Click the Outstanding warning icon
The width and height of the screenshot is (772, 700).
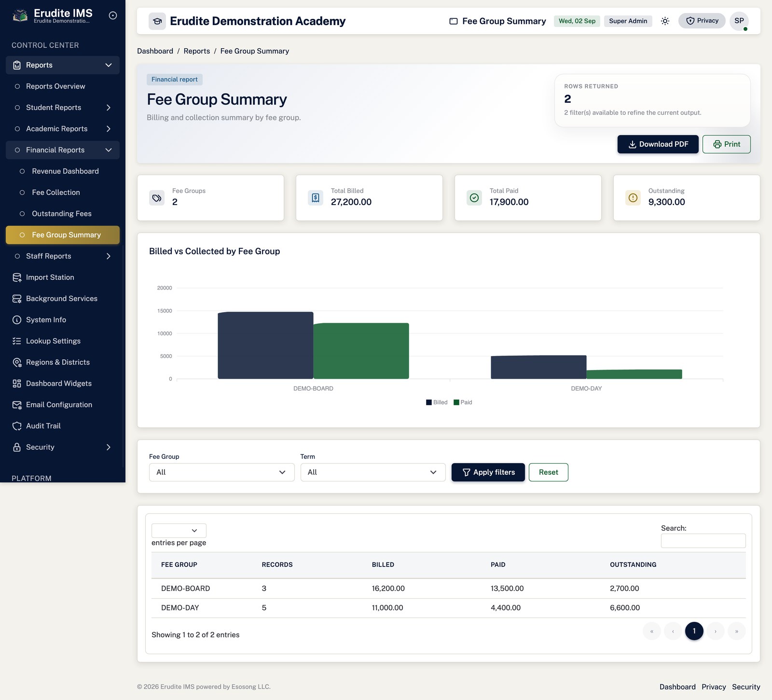[x=633, y=198]
